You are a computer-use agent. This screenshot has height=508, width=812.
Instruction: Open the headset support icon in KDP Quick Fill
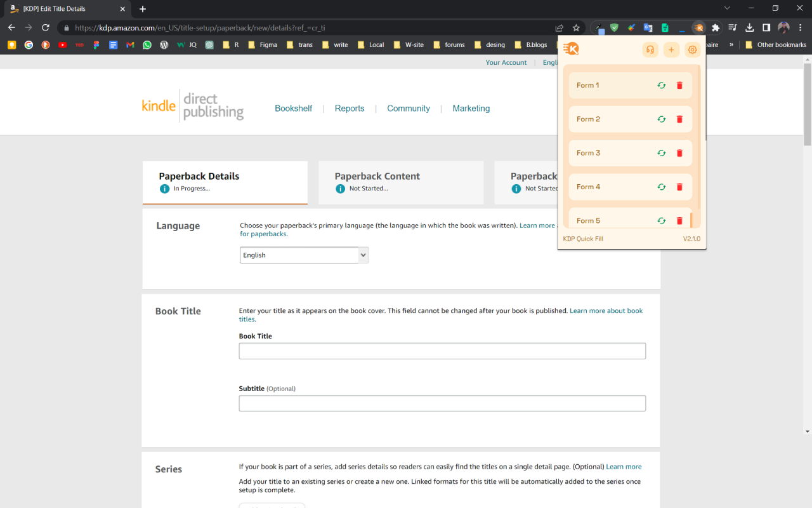[x=650, y=50]
